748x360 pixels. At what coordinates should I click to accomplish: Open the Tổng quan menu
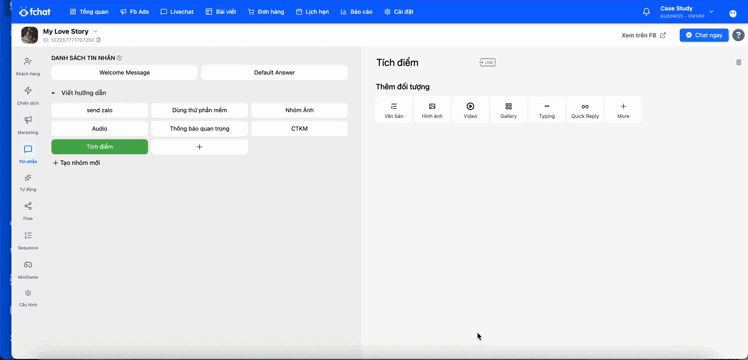tap(89, 12)
